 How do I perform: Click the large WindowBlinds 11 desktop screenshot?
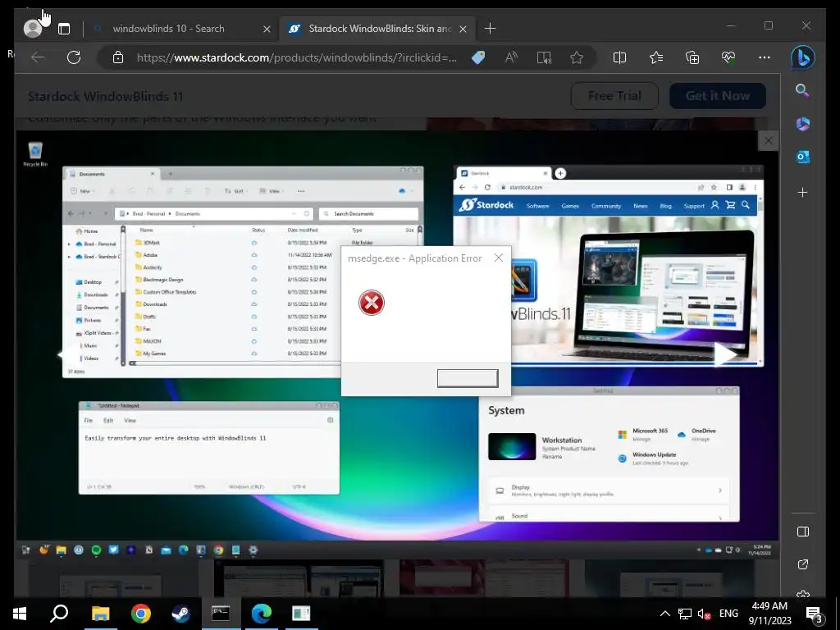[x=397, y=344]
